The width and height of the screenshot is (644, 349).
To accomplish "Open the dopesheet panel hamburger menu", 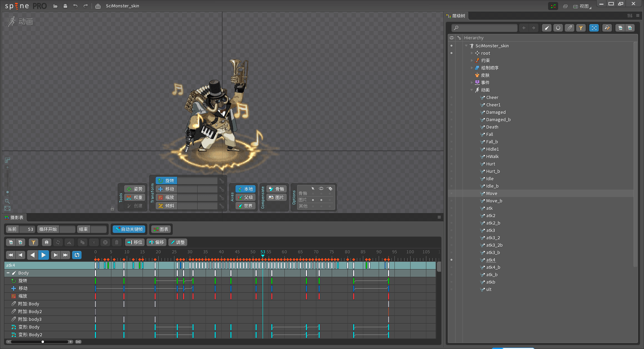I will point(439,217).
